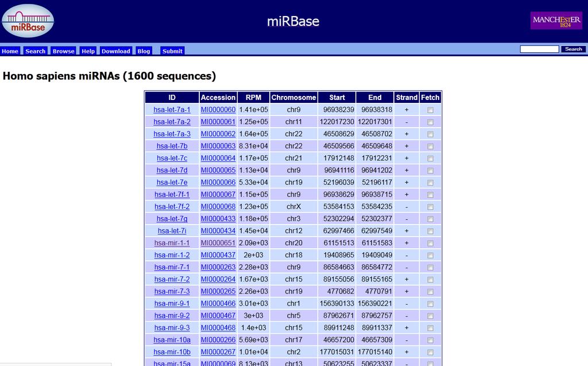Open accession link MI0000060
Screen dimensions: 588x366
218,110
